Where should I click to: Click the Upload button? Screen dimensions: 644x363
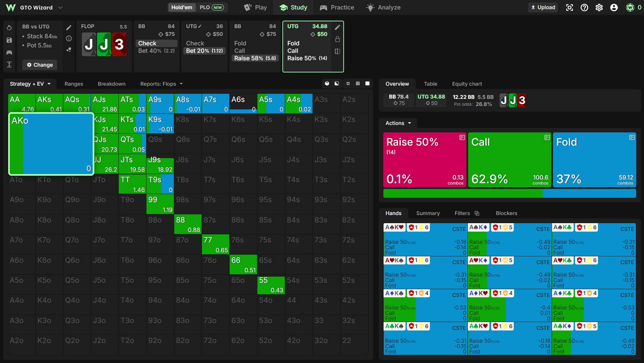[543, 7]
